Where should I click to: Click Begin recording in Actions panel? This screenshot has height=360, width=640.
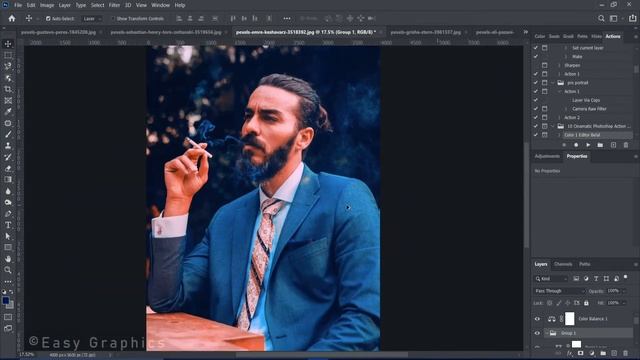coord(576,145)
